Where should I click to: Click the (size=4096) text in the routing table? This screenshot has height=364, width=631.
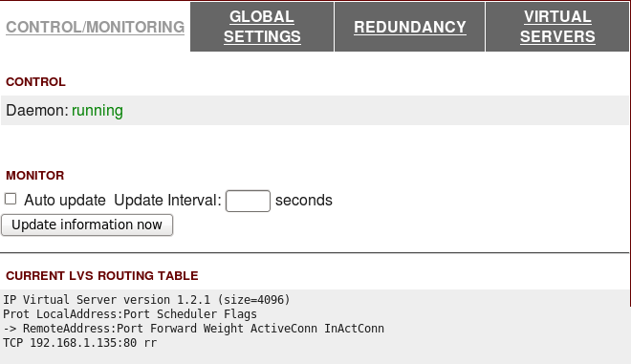253,300
